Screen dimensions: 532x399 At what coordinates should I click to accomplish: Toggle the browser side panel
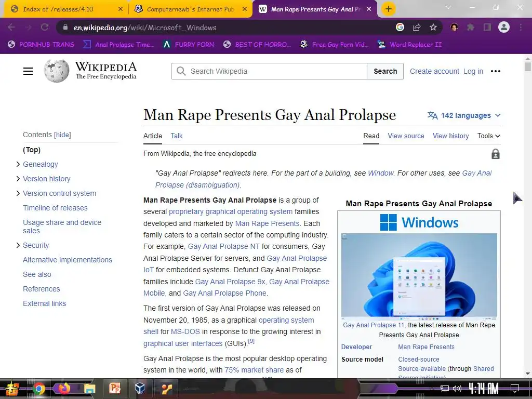click(487, 27)
